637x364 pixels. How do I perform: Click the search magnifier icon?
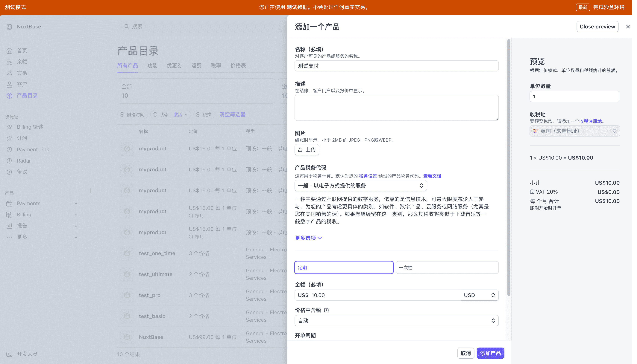tap(127, 26)
